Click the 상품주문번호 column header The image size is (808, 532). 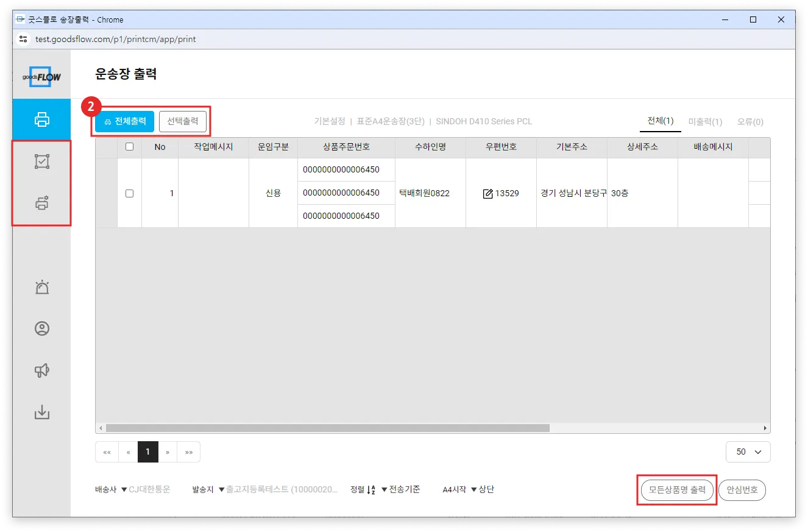[346, 147]
